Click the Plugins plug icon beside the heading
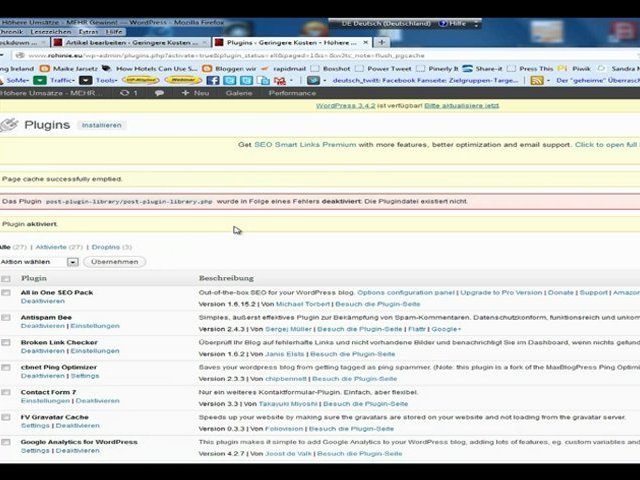Image resolution: width=640 pixels, height=480 pixels. pyautogui.click(x=8, y=125)
